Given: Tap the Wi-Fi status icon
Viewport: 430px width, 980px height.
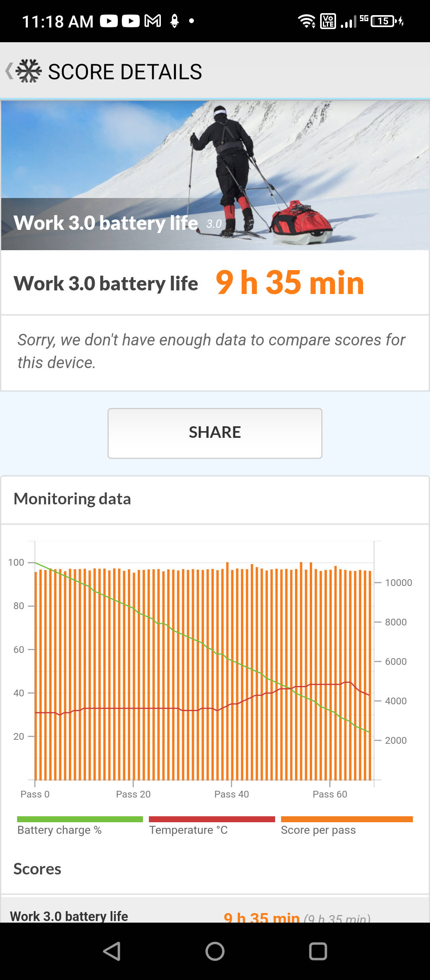Looking at the screenshot, I should click(x=306, y=21).
